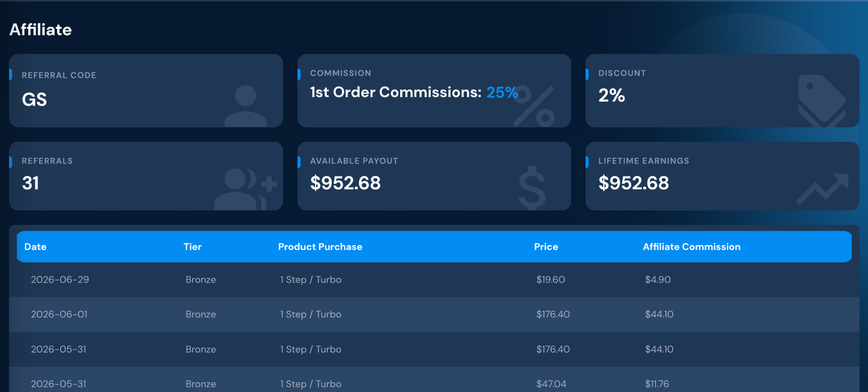Image resolution: width=868 pixels, height=392 pixels.
Task: Click the COMMISSION label
Action: 340,73
